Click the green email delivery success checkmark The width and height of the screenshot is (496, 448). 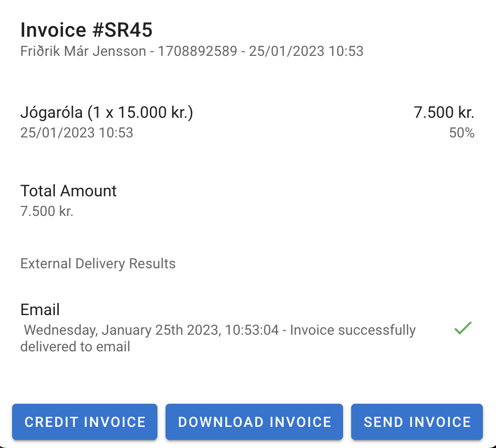463,328
